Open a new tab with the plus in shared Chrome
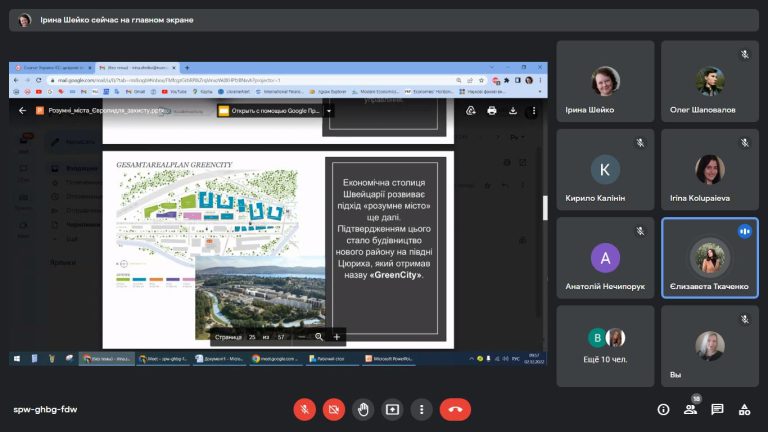This screenshot has width=768, height=432. (x=187, y=68)
